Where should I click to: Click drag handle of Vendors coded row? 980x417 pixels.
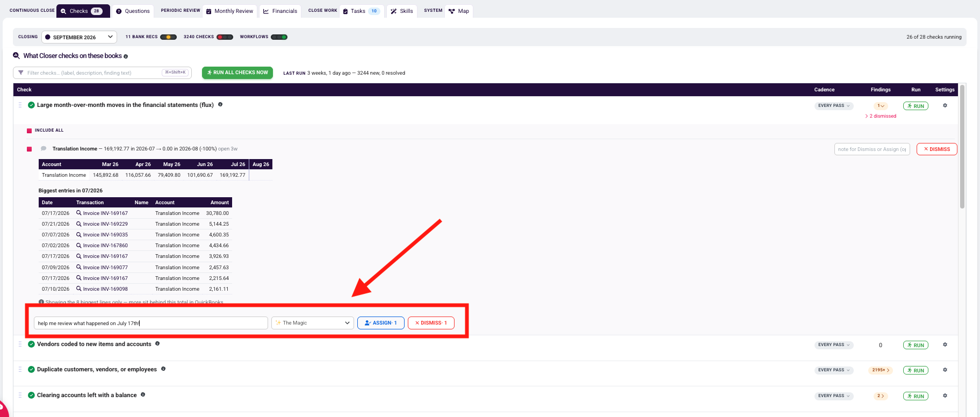point(20,344)
